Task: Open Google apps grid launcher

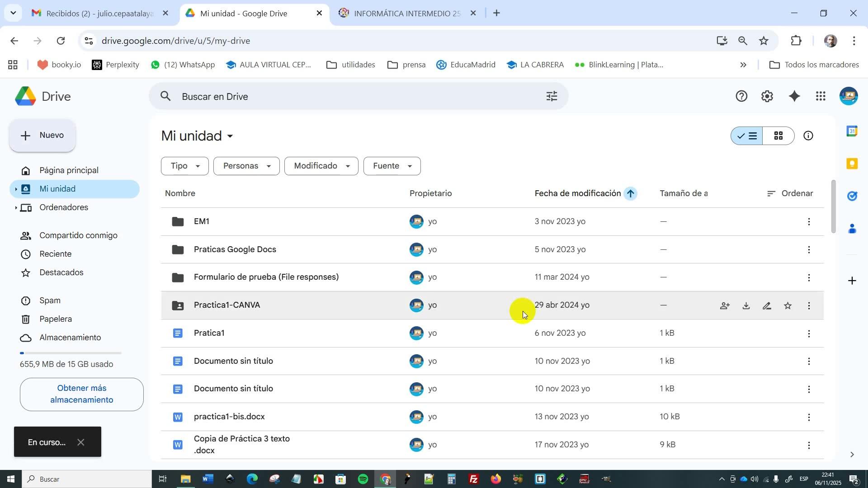Action: coord(821,96)
